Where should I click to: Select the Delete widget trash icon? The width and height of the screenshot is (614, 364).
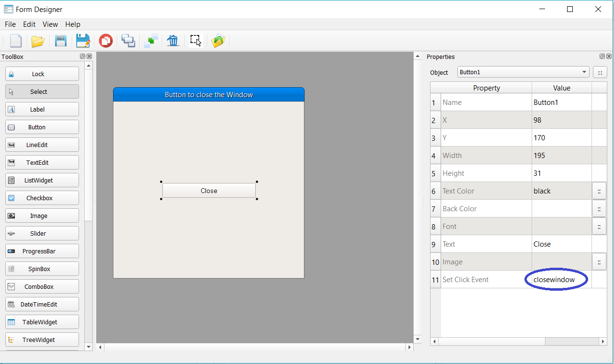click(x=173, y=41)
